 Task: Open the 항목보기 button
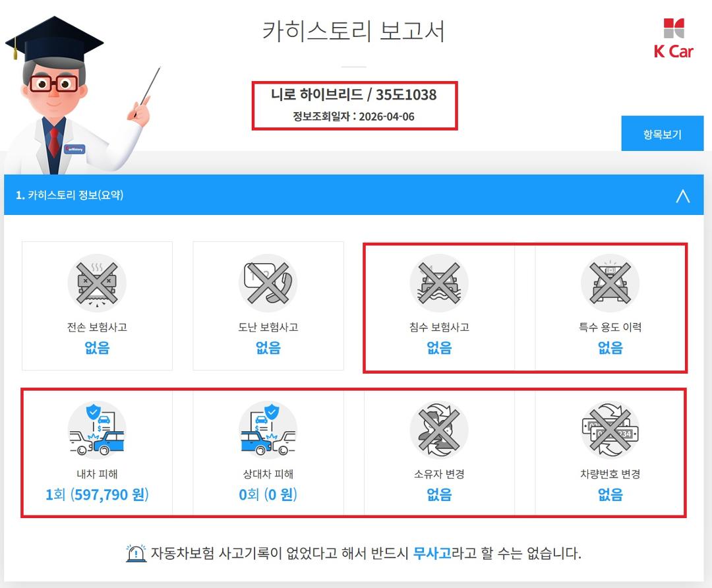pos(662,134)
